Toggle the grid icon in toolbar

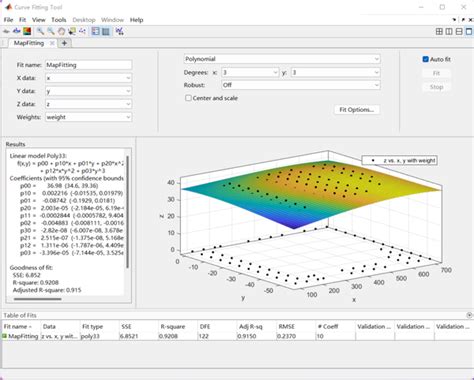pos(106,31)
